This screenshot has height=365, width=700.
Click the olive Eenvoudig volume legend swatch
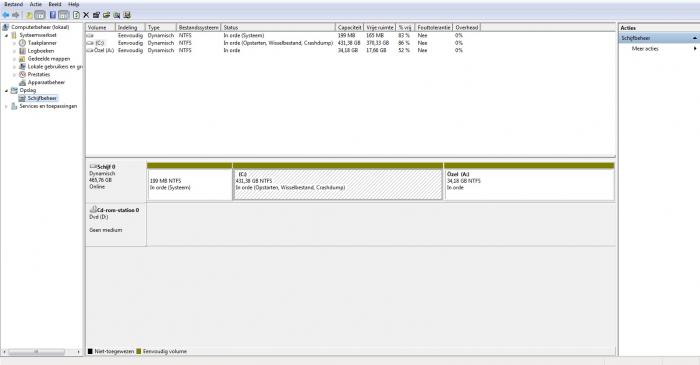pyautogui.click(x=138, y=351)
